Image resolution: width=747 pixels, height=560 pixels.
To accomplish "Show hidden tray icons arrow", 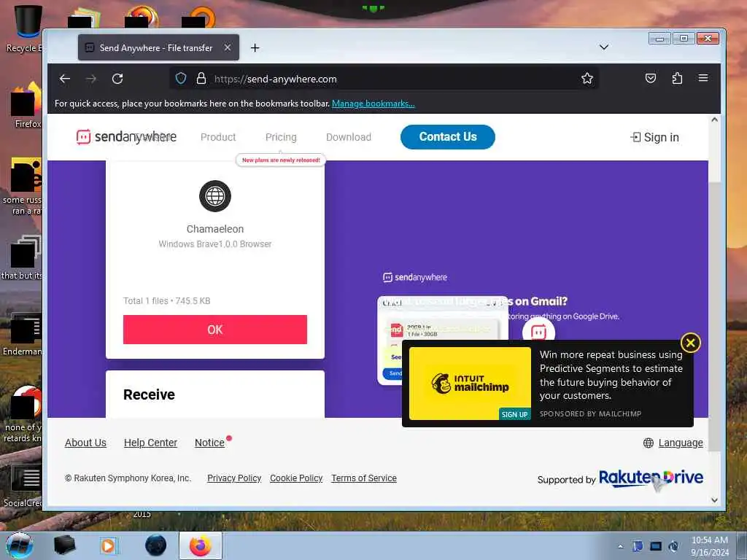I will [620, 546].
